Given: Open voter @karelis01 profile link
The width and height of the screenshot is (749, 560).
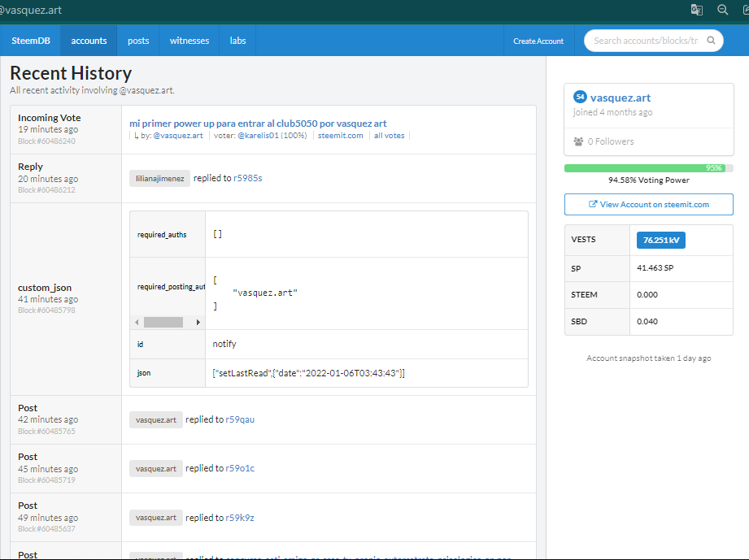Looking at the screenshot, I should tap(258, 136).
